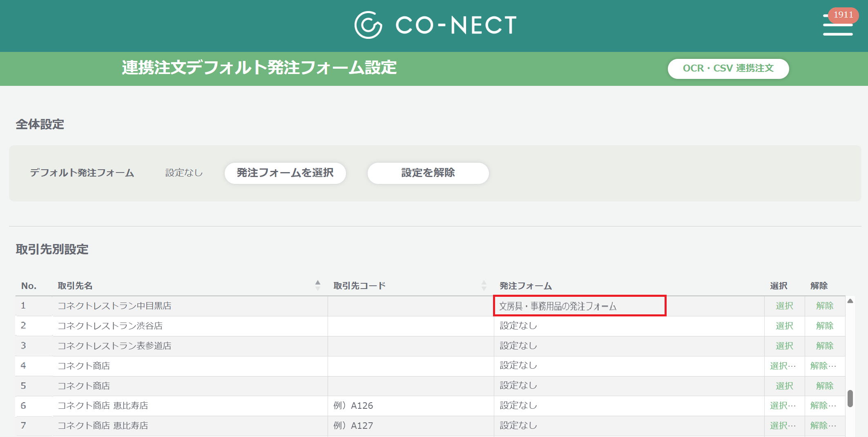Click the No. column header

pos(29,286)
